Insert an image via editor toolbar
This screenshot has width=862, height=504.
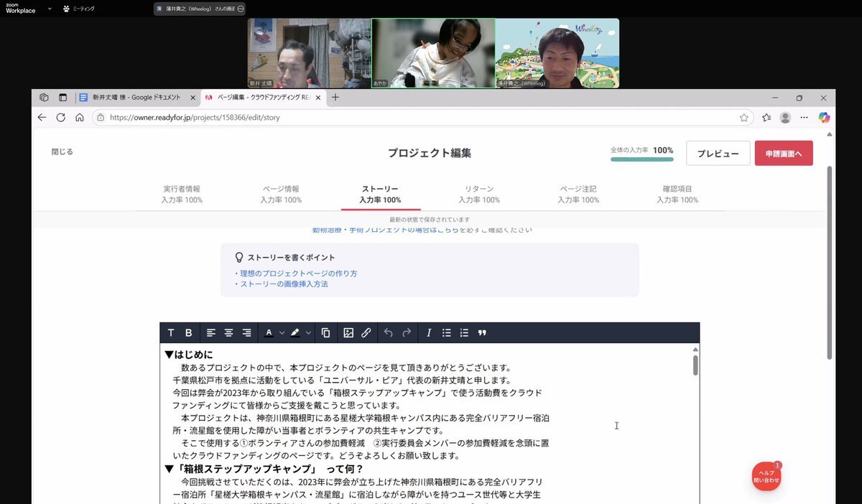pyautogui.click(x=348, y=332)
